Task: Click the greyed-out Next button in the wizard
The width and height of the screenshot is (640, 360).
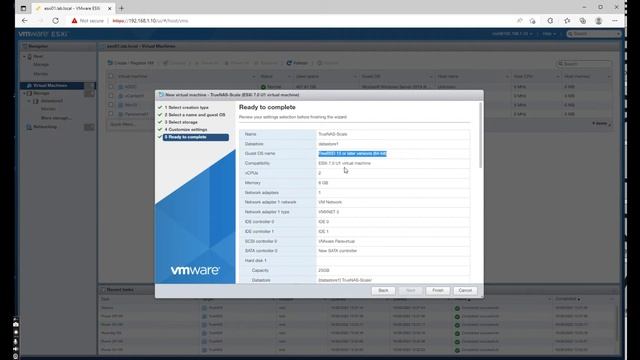Action: [410, 291]
